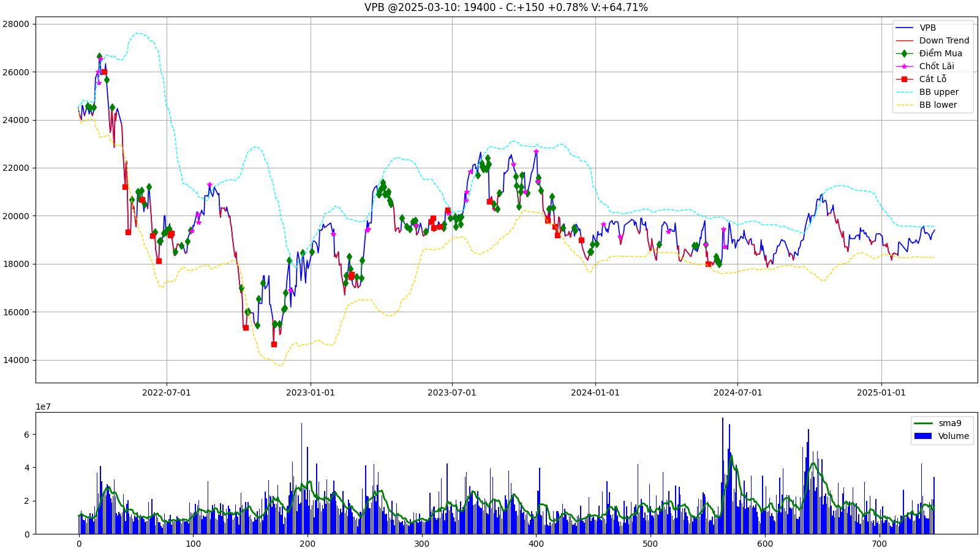Click the volume axis label 2
980x551 pixels.
(26, 501)
